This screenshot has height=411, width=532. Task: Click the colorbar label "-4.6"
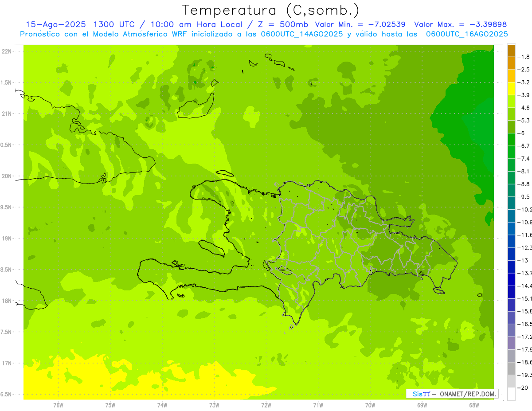(x=524, y=108)
